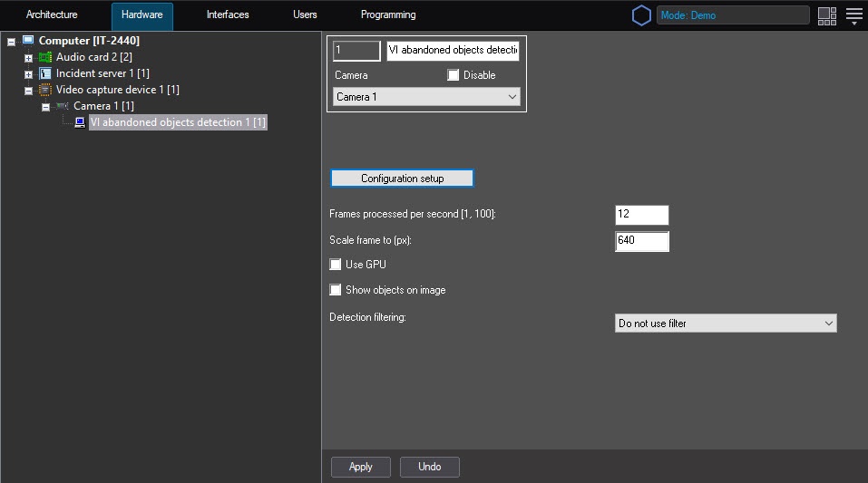Click the hexagon logo icon
Screen dimensions: 868x483
(641, 15)
